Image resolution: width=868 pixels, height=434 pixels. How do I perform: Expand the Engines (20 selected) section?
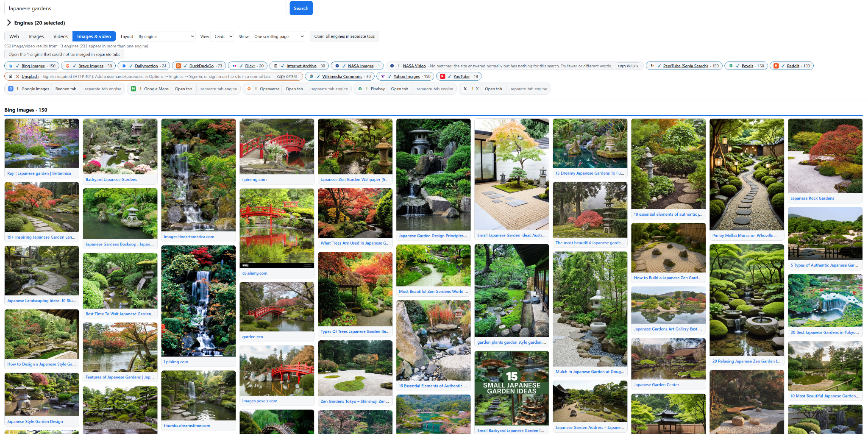(36, 23)
